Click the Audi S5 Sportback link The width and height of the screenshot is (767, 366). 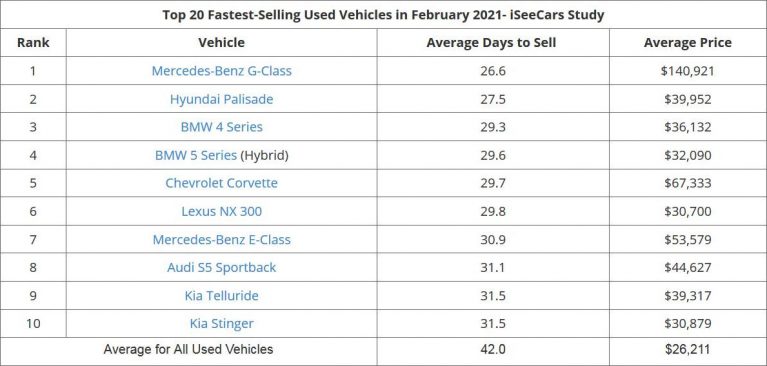222,268
